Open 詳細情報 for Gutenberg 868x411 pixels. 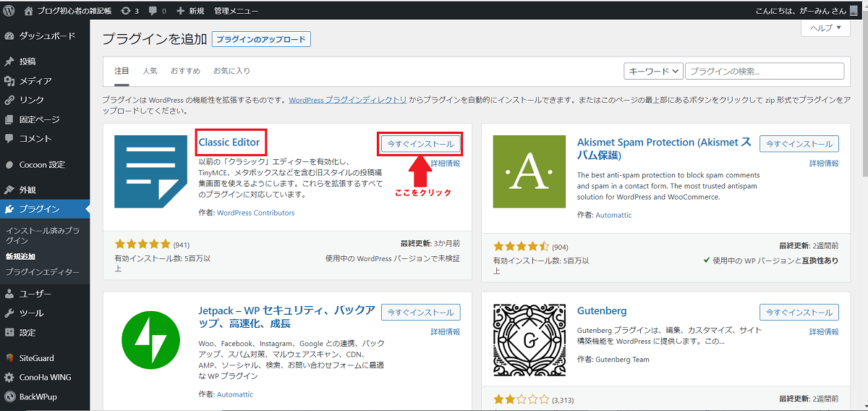click(x=824, y=331)
